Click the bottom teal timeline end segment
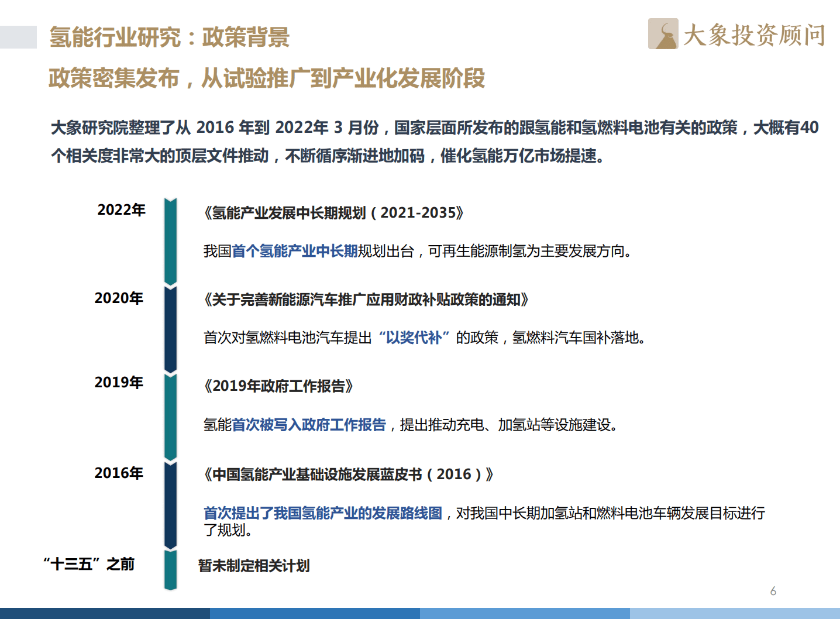Viewport: 840px width, 619px height. tap(170, 570)
